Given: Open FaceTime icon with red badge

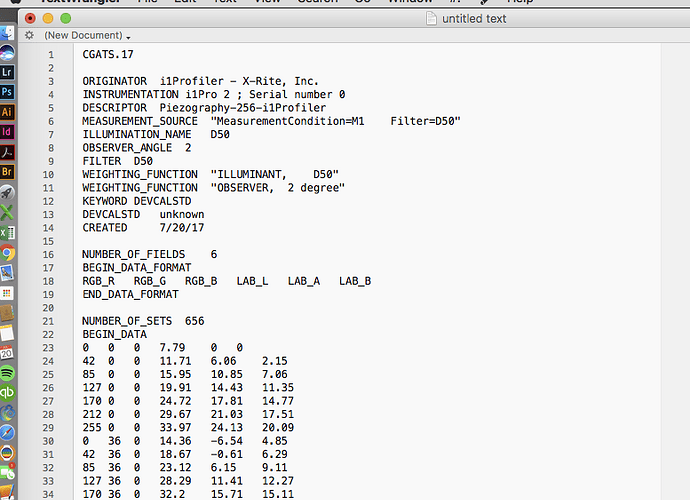Looking at the screenshot, I should (7, 472).
